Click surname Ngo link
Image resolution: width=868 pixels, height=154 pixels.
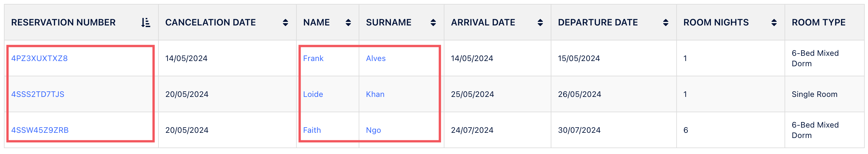(373, 130)
